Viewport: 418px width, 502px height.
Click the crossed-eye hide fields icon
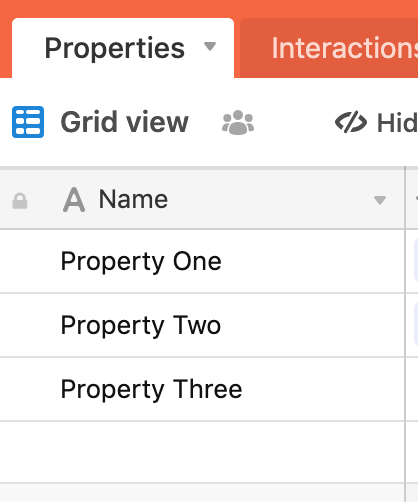tap(351, 122)
